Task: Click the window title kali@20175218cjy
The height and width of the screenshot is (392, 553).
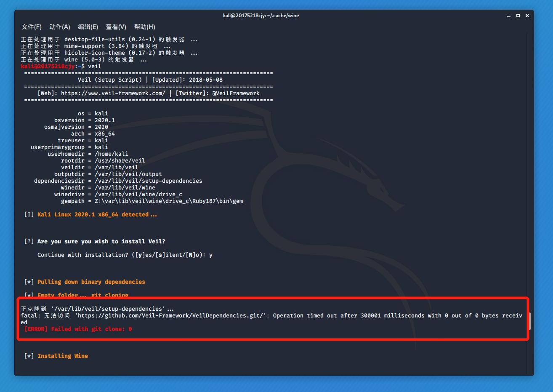Action: pyautogui.click(x=261, y=16)
